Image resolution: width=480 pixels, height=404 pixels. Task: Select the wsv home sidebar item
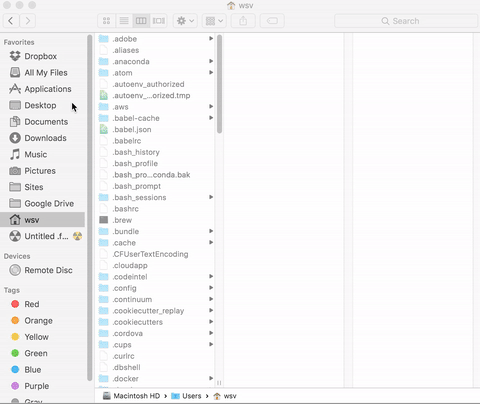point(42,220)
